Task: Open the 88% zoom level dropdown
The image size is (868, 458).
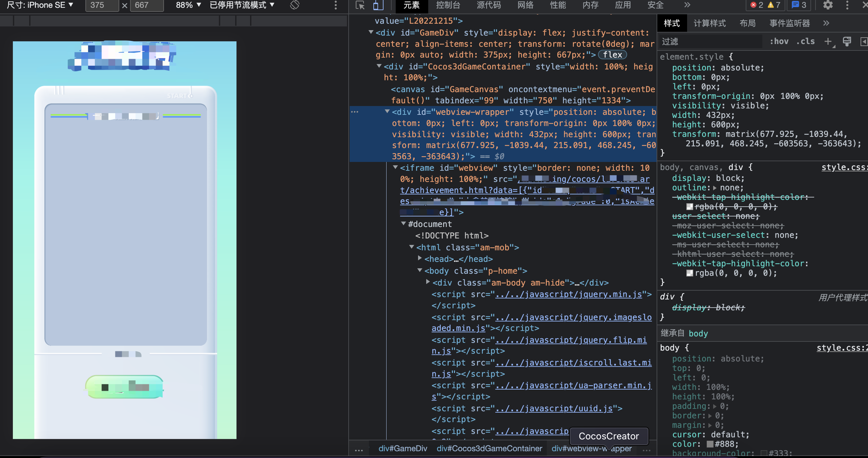Action: point(188,5)
